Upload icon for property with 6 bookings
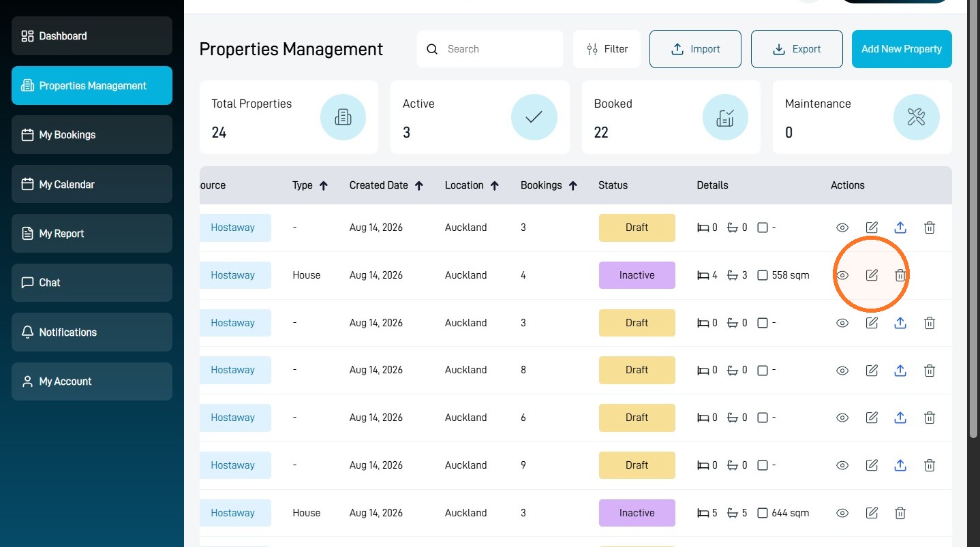Screen dimensions: 980x547 pos(900,418)
